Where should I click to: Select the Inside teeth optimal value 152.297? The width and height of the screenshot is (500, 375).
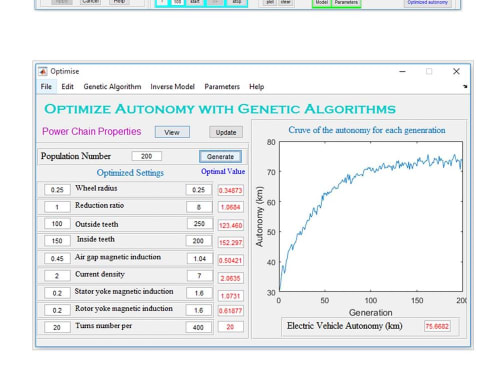click(230, 242)
